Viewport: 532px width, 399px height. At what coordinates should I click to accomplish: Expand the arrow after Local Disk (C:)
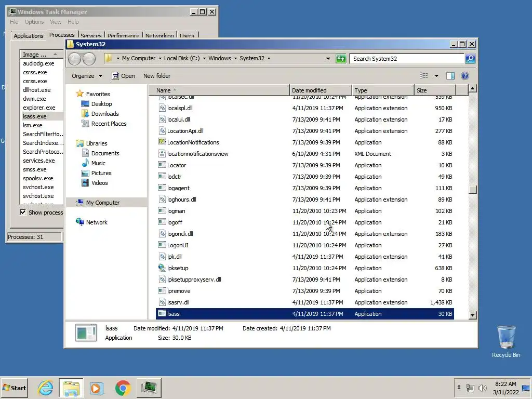204,58
